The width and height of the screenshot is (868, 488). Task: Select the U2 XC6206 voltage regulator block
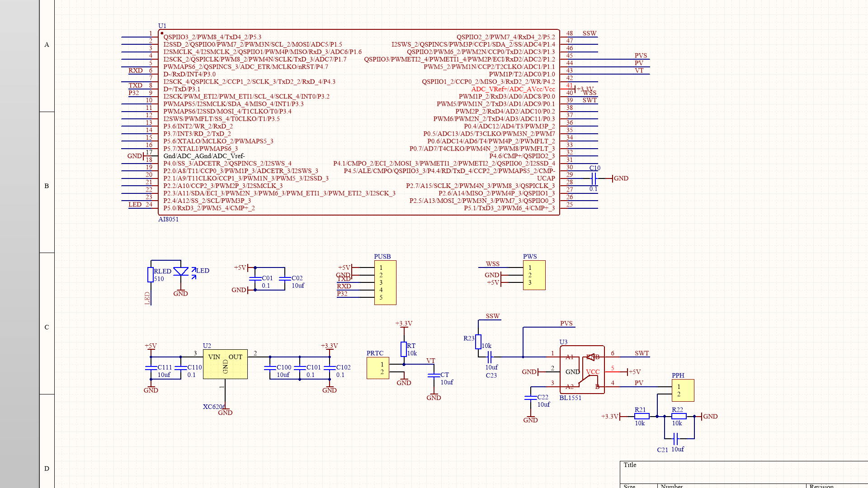click(x=225, y=364)
